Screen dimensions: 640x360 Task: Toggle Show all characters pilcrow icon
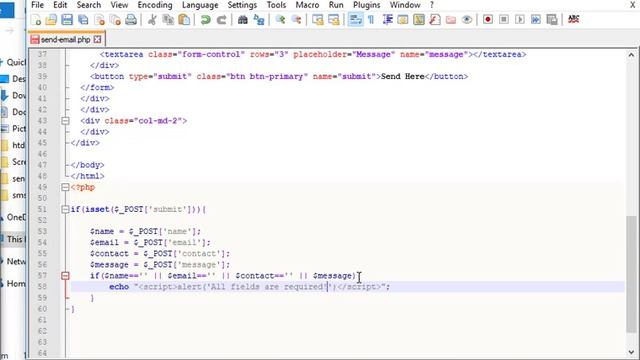(371, 20)
